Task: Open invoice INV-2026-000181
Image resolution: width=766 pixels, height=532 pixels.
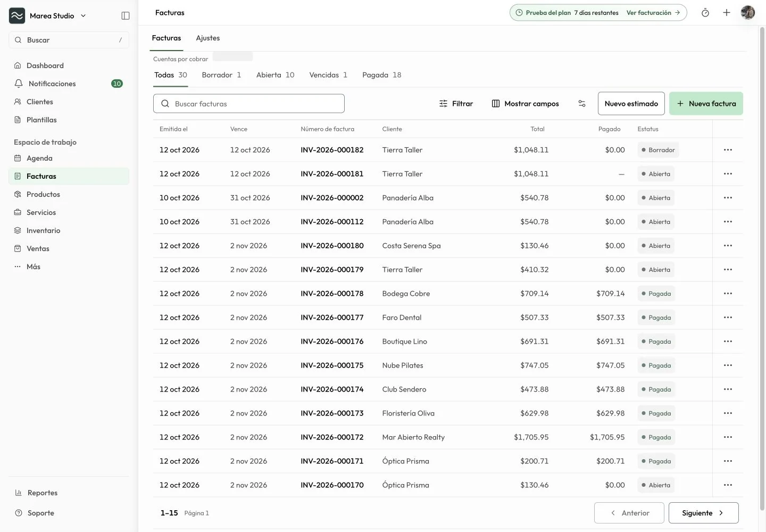Action: coord(332,174)
